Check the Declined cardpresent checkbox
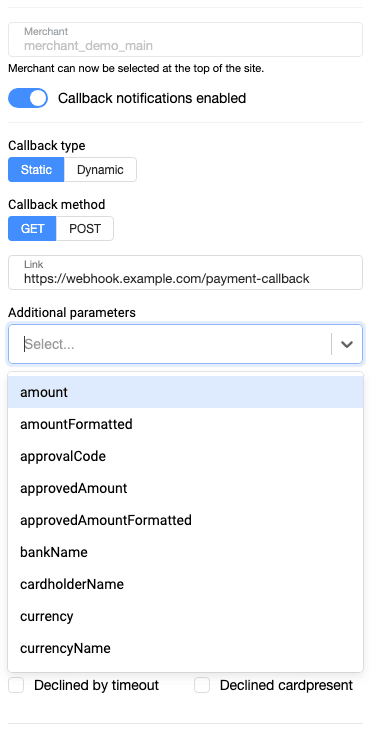This screenshot has height=731, width=371. point(202,685)
